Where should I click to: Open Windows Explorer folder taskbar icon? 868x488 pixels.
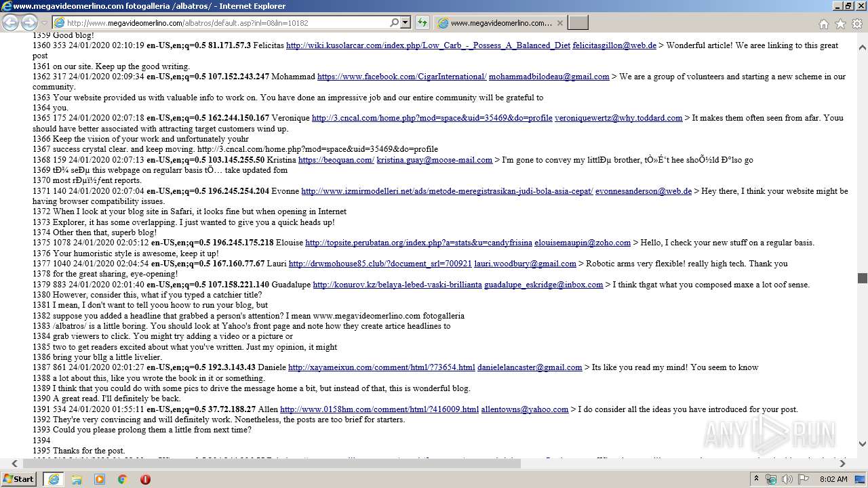pyautogui.click(x=77, y=479)
